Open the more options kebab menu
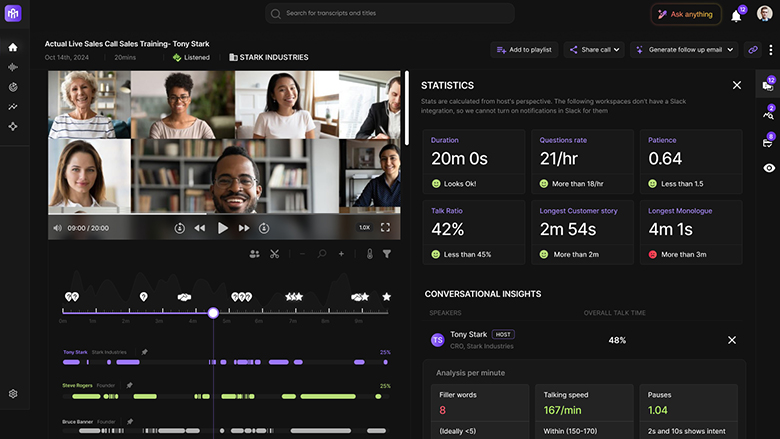Screen dimensions: 780x439 pos(770,49)
